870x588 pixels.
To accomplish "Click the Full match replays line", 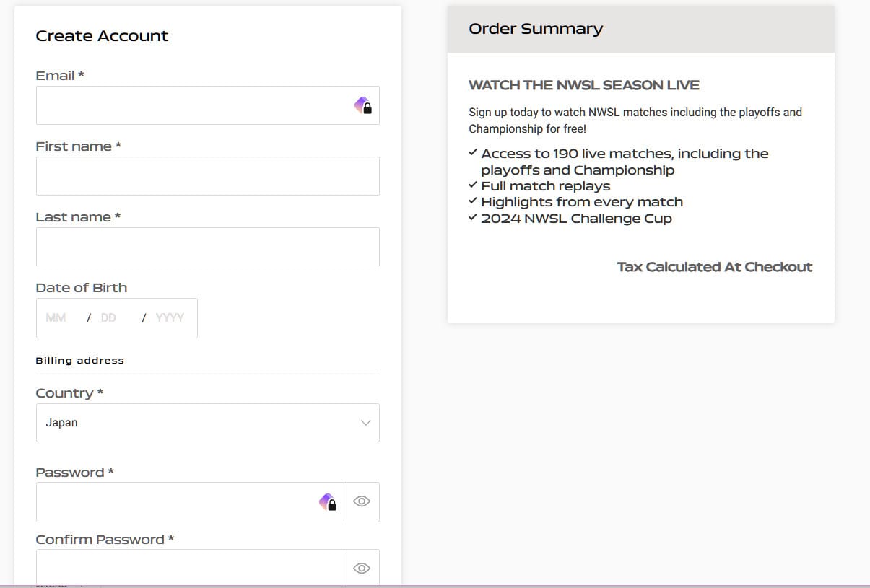I will [546, 186].
